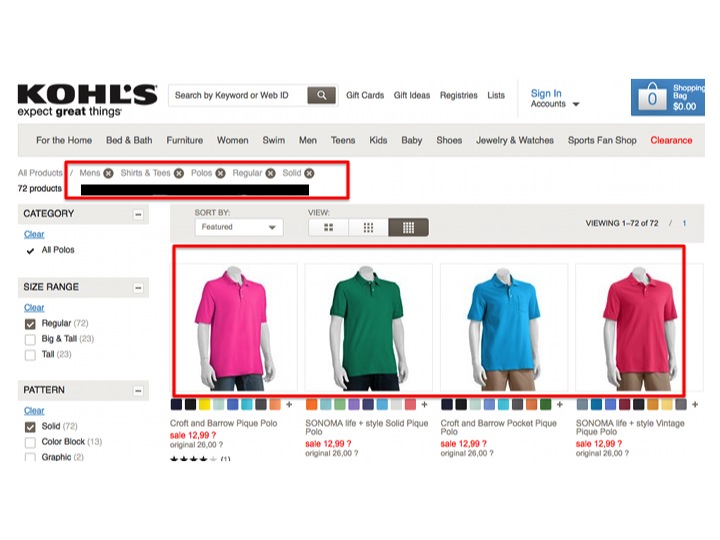Open the For the Home menu
This screenshot has width=720, height=540.
64,140
